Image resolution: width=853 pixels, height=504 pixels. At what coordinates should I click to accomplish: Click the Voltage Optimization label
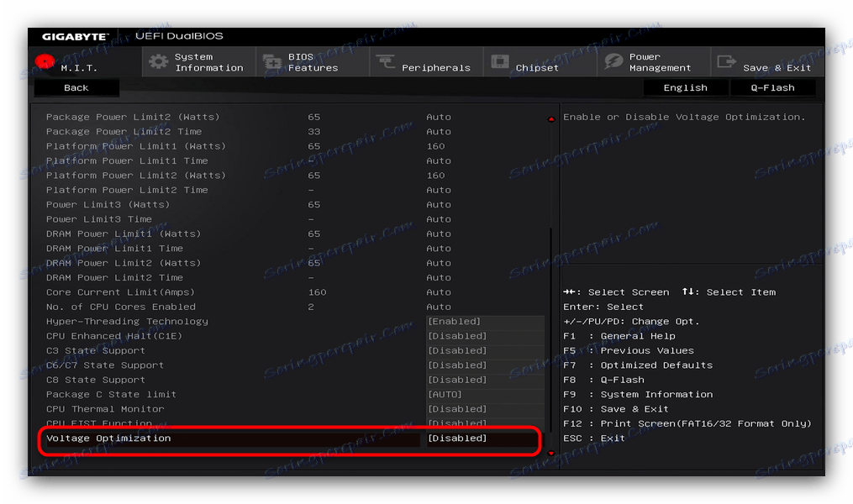108,438
